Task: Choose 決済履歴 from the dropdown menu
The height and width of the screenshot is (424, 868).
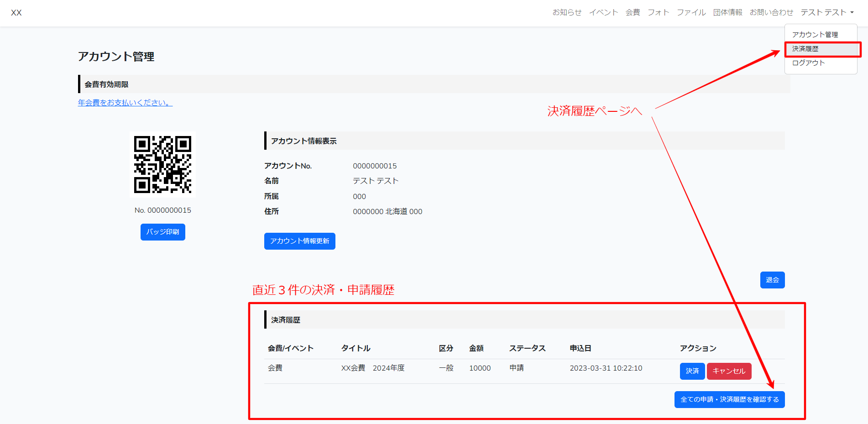Action: pos(821,49)
